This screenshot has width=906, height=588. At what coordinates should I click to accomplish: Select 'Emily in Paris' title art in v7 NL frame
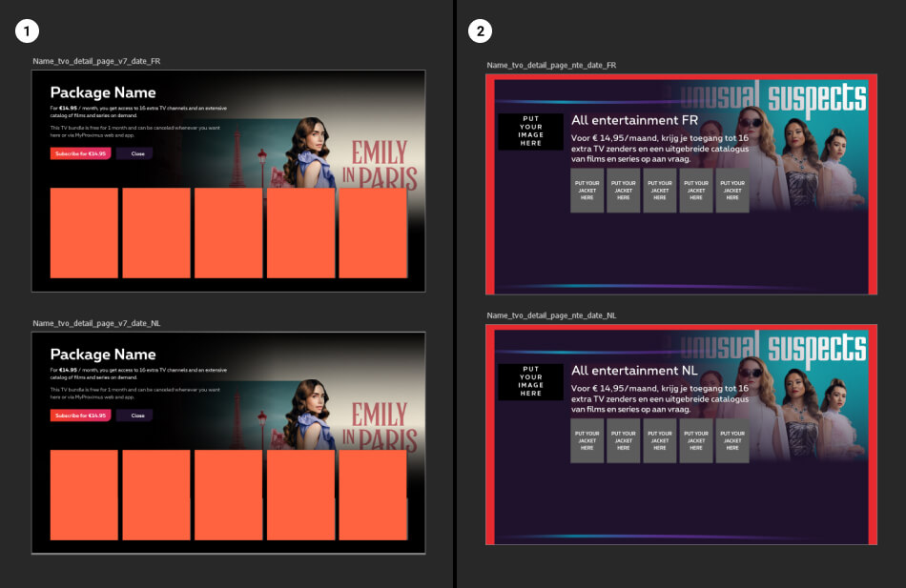click(x=384, y=427)
